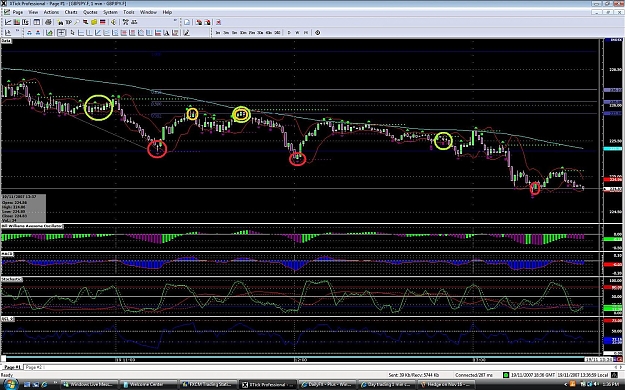
Task: Expand the first toolbar overflow chevron
Action: tap(175, 20)
